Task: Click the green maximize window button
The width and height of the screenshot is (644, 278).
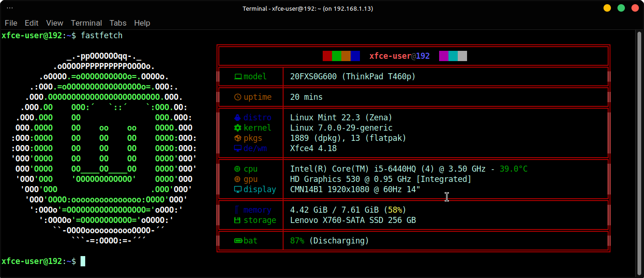Action: click(x=621, y=8)
